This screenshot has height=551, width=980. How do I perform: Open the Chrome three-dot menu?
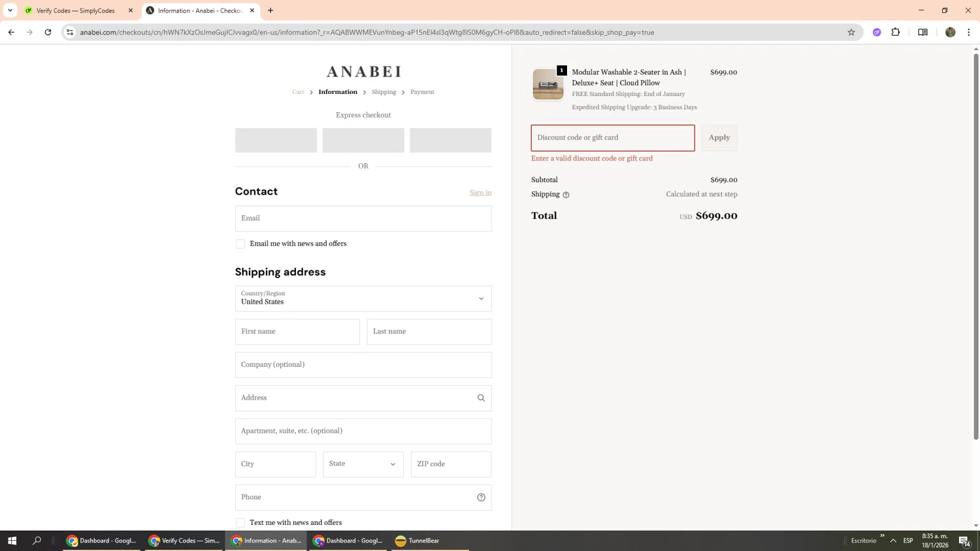(x=969, y=32)
